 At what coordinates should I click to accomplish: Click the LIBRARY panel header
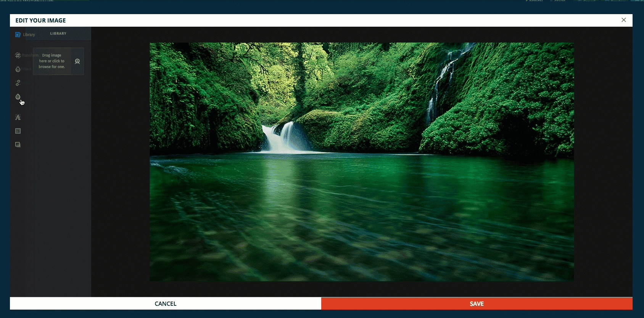tap(58, 34)
